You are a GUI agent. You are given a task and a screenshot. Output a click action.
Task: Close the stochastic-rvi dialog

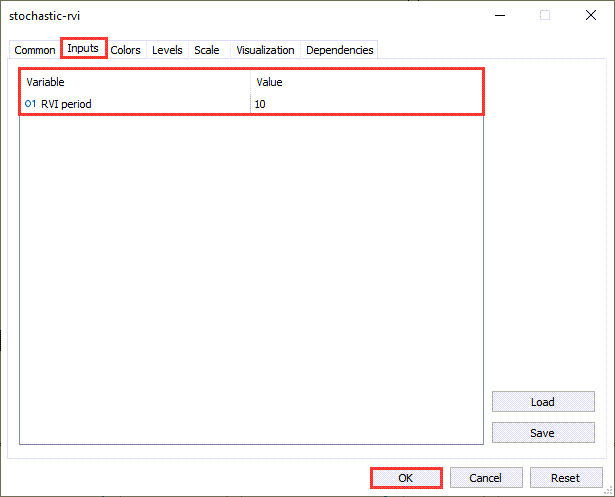tap(591, 16)
